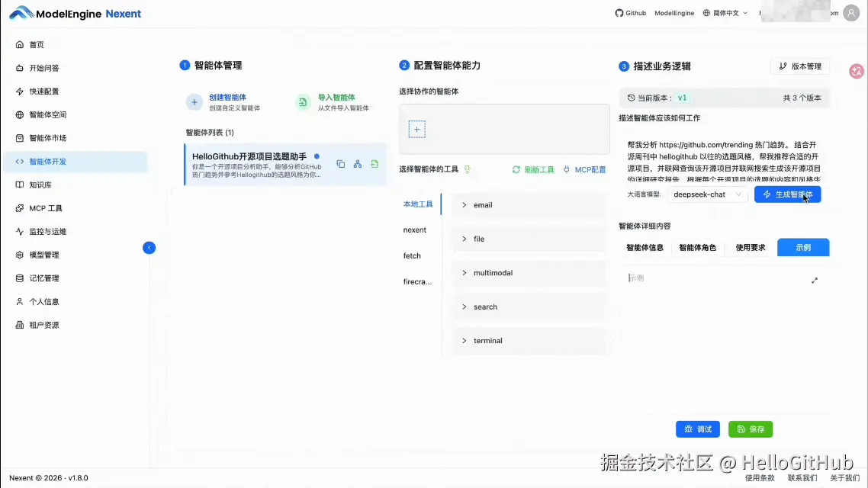This screenshot has width=868, height=488.
Task: Click the robot icon beside 开始问答
Action: pyautogui.click(x=20, y=68)
